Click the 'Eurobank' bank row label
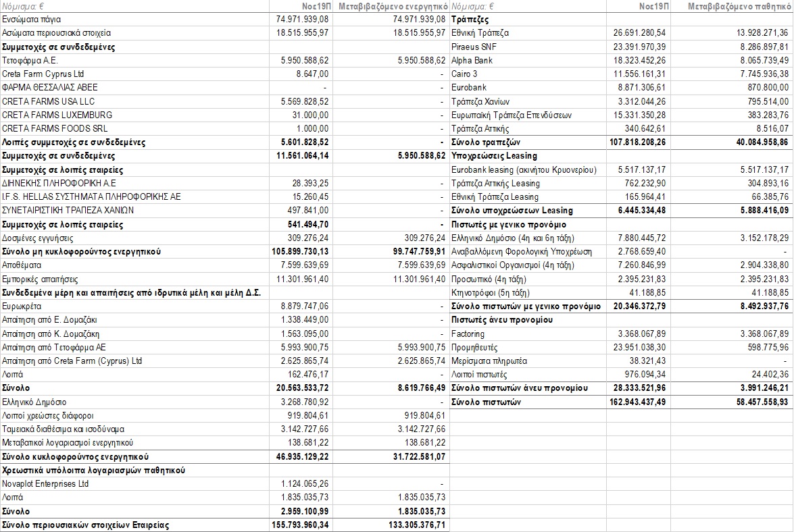This screenshot has width=794, height=532. [469, 88]
